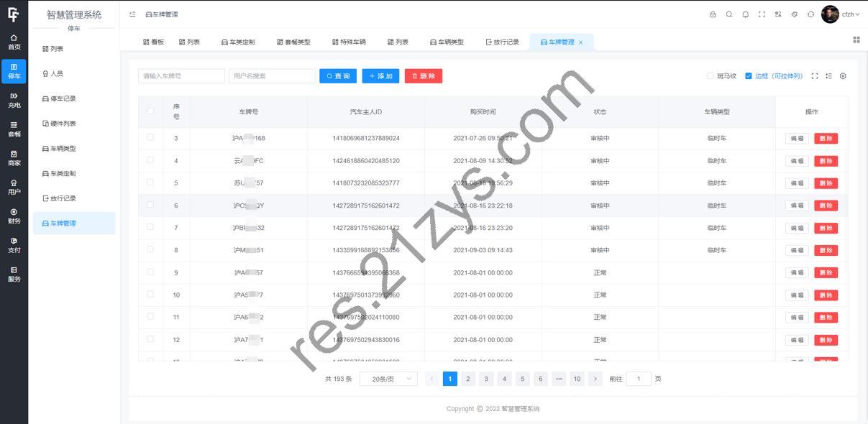The height and width of the screenshot is (424, 868).
Task: Open 支付 module in dark sidebar
Action: coord(14,245)
